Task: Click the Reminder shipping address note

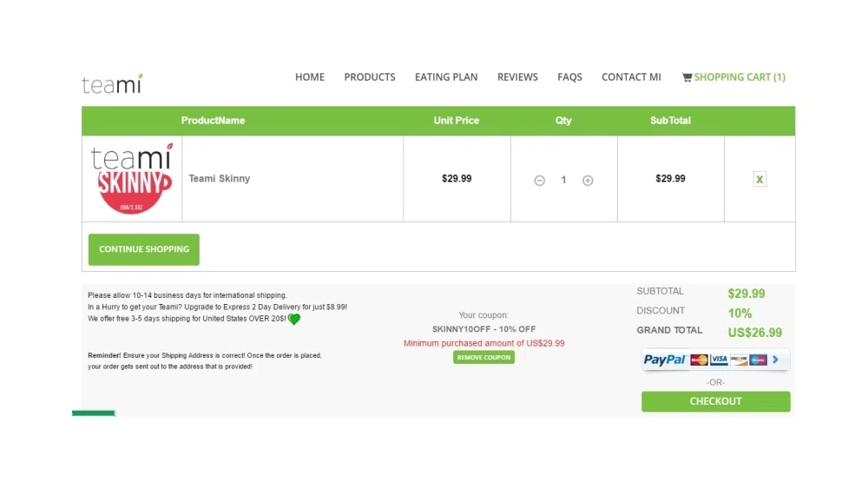Action: point(205,361)
